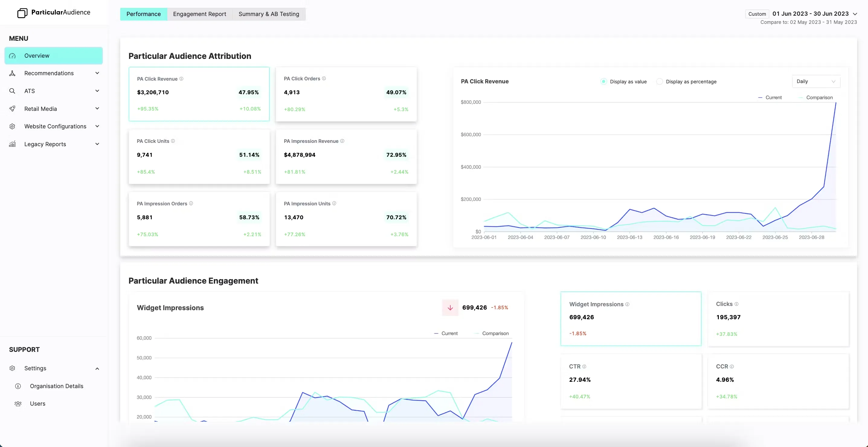Toggle Current series in Widget Impressions legend
Screen dimensions: 868x447
(x=446, y=333)
